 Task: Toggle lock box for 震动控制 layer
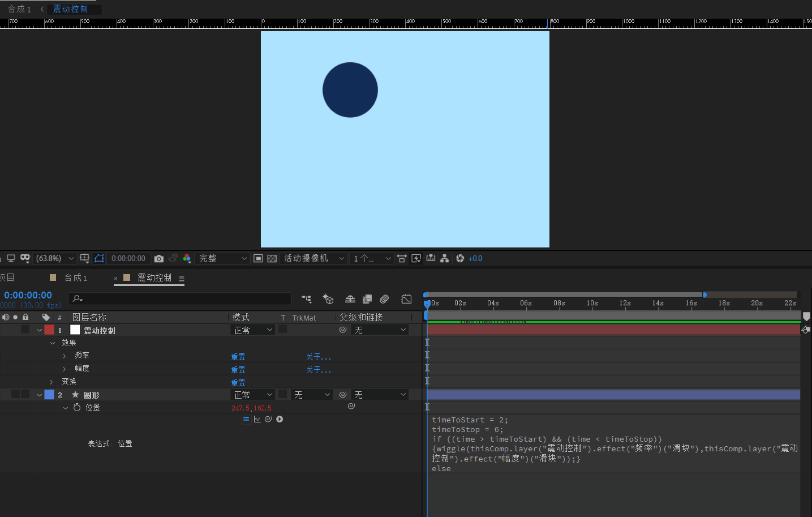(x=25, y=330)
